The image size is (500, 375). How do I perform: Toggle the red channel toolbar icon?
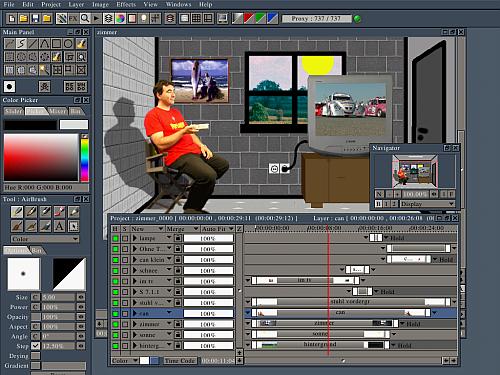point(249,18)
